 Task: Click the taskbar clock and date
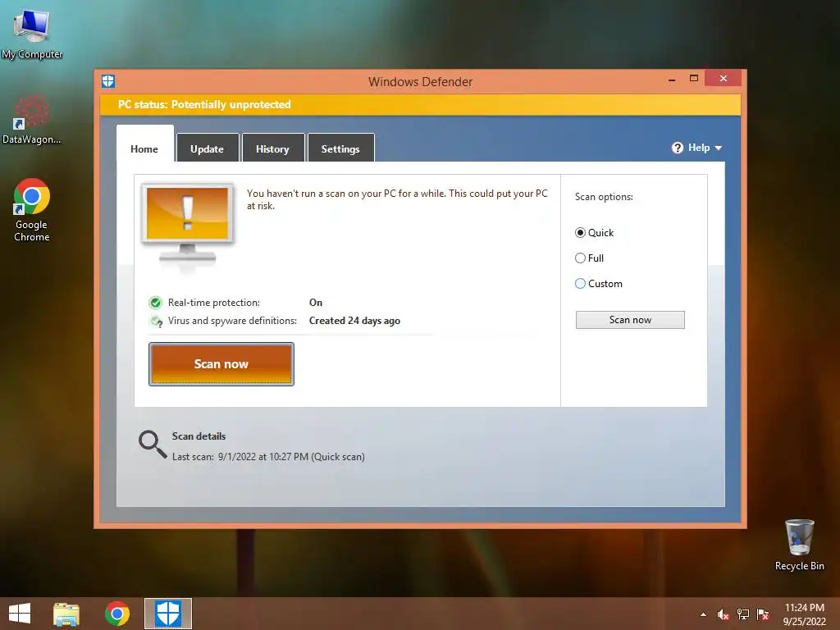[805, 614]
